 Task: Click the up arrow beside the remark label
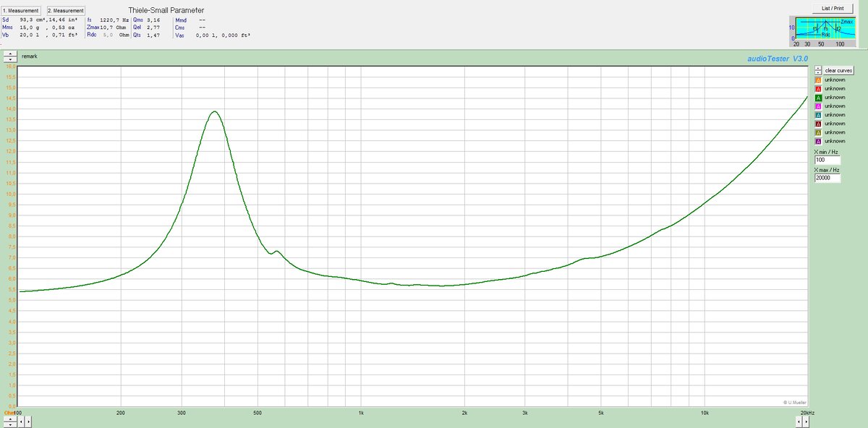(x=10, y=54)
